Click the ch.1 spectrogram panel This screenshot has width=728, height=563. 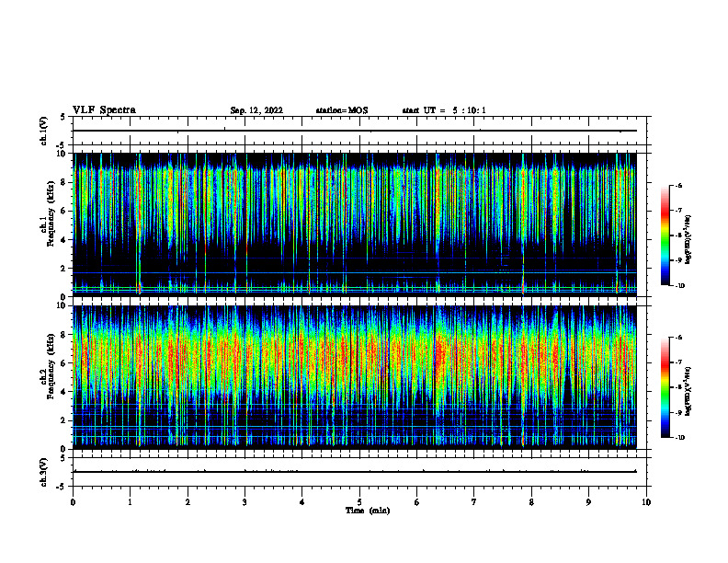pyautogui.click(x=355, y=224)
